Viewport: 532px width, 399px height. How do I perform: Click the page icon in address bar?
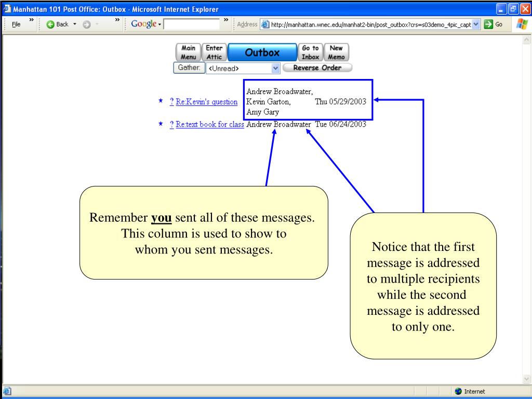click(x=265, y=24)
